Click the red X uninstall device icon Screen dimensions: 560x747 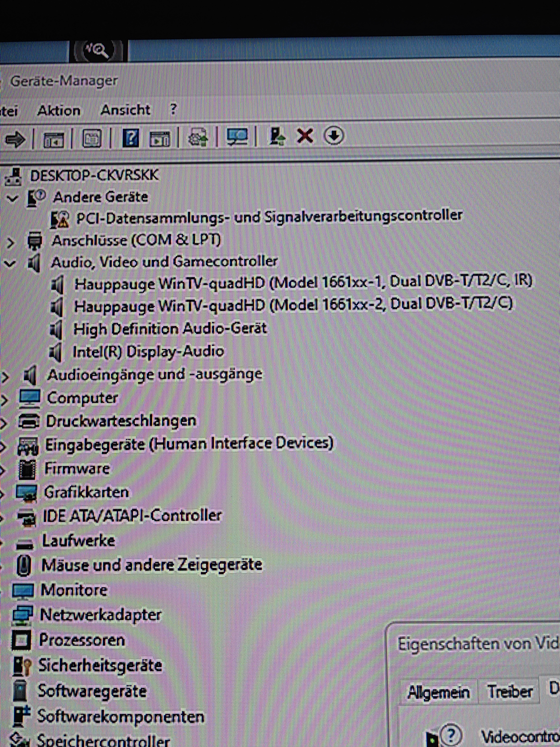pos(305,136)
